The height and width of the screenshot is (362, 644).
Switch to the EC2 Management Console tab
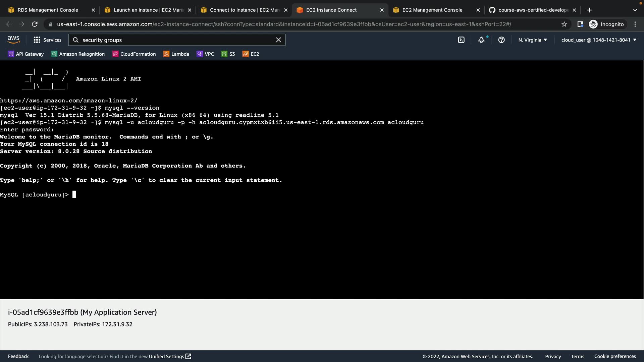click(432, 10)
